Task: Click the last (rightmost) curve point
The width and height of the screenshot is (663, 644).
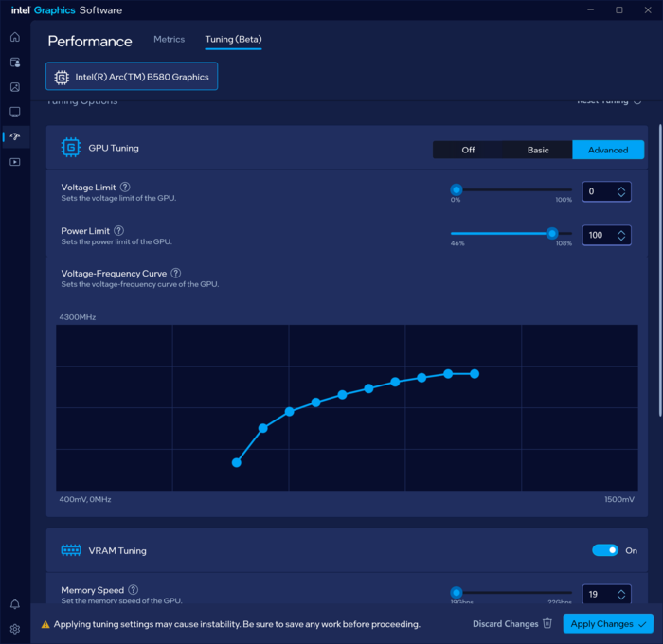Action: pyautogui.click(x=475, y=374)
